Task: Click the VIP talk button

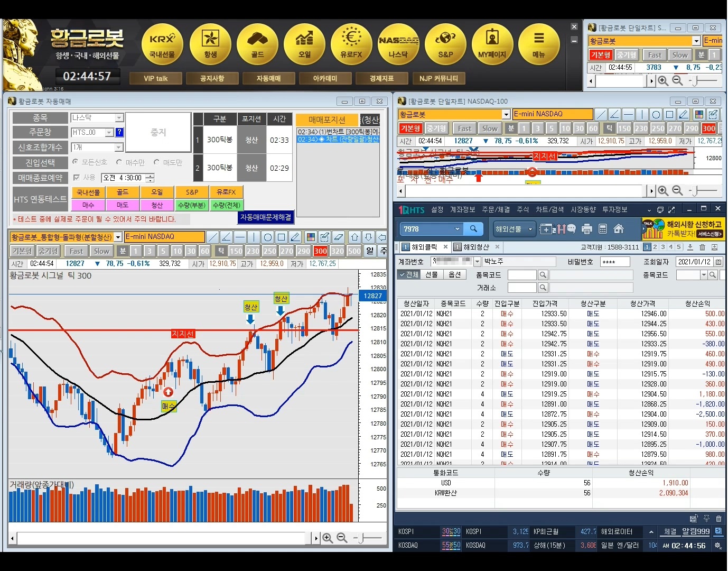Action: click(155, 78)
